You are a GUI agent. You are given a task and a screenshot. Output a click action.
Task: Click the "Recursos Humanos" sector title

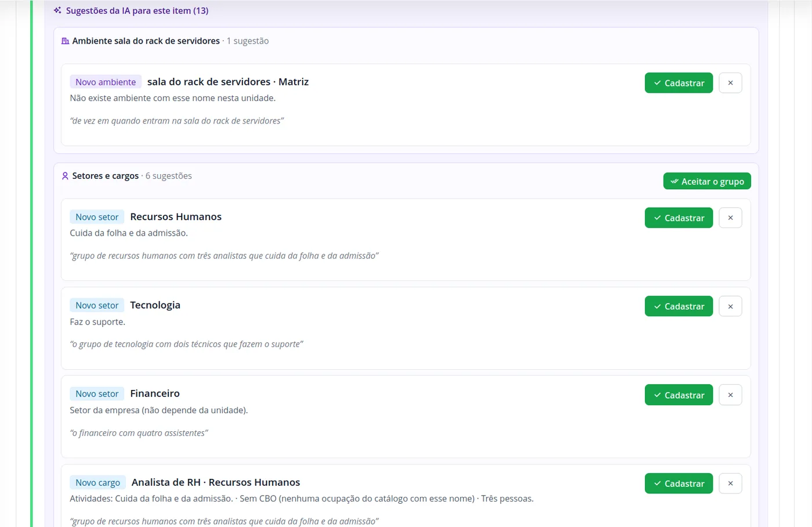(x=176, y=216)
